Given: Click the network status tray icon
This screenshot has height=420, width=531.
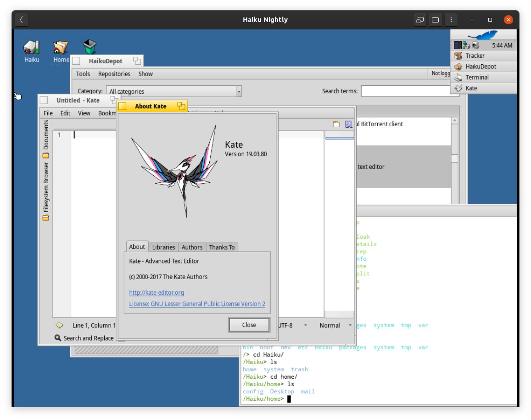Looking at the screenshot, I should (x=466, y=45).
